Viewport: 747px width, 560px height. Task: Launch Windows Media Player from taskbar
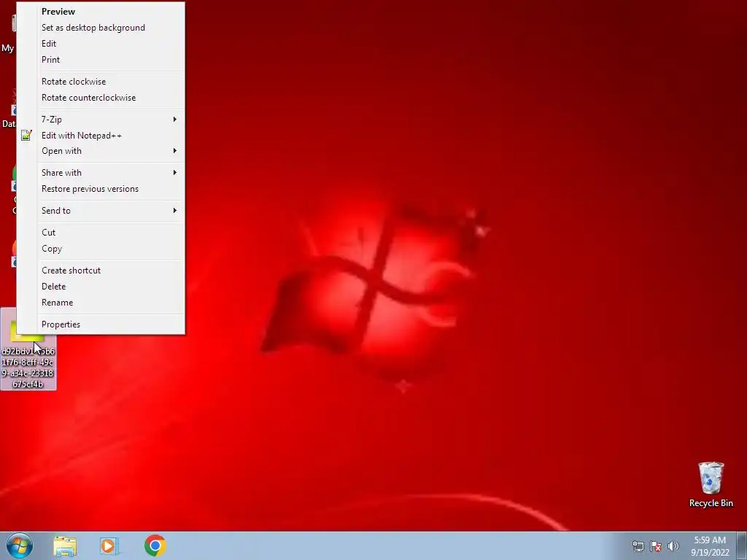(x=109, y=546)
